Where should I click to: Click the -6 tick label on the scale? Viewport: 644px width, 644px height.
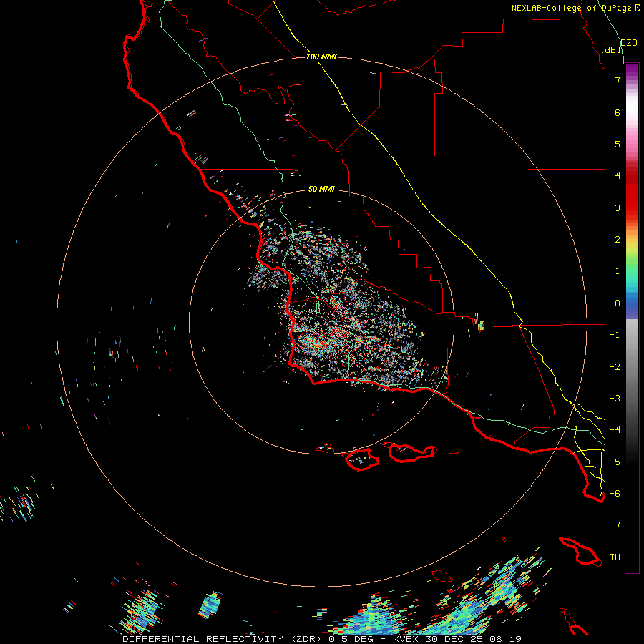click(615, 494)
